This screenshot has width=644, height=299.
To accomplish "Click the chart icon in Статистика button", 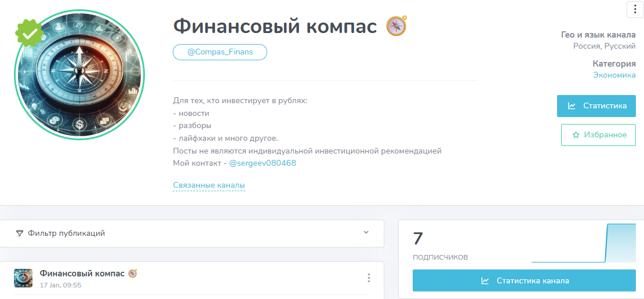I will [x=572, y=106].
